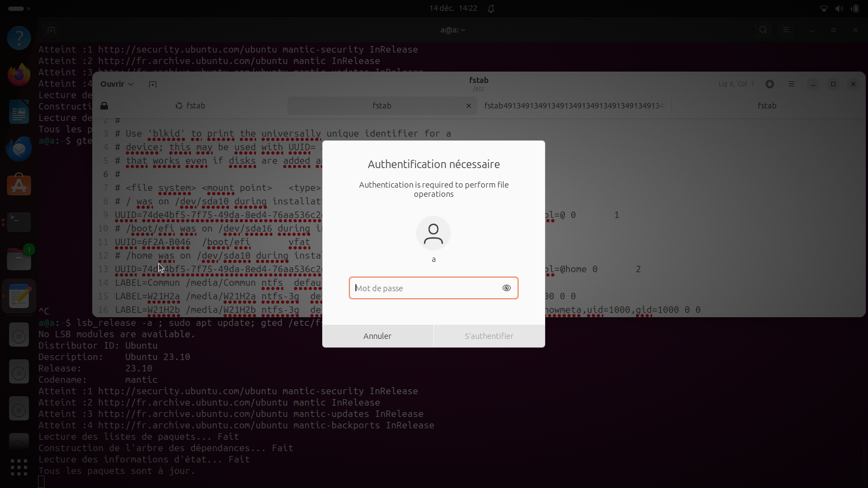The height and width of the screenshot is (488, 868).
Task: Click 'Description: Ubuntu 23.10' in the terminal
Action: pyautogui.click(x=114, y=357)
